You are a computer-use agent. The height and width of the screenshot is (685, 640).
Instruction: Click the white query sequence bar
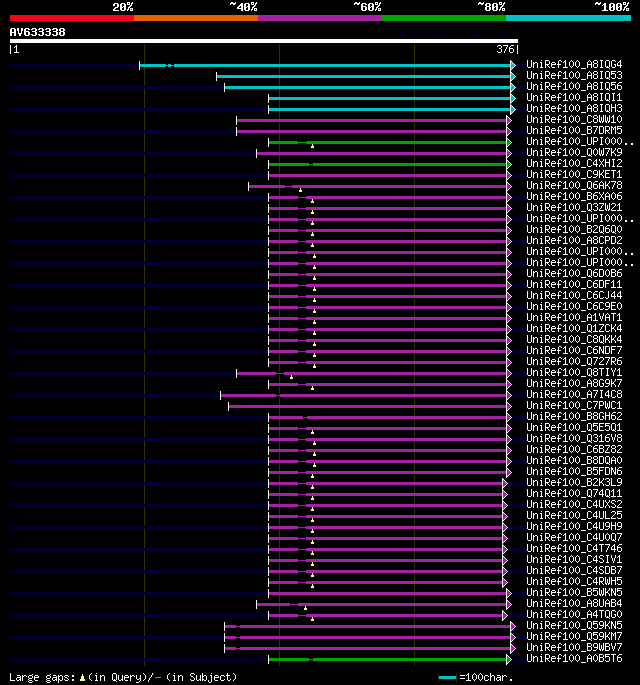click(x=263, y=41)
